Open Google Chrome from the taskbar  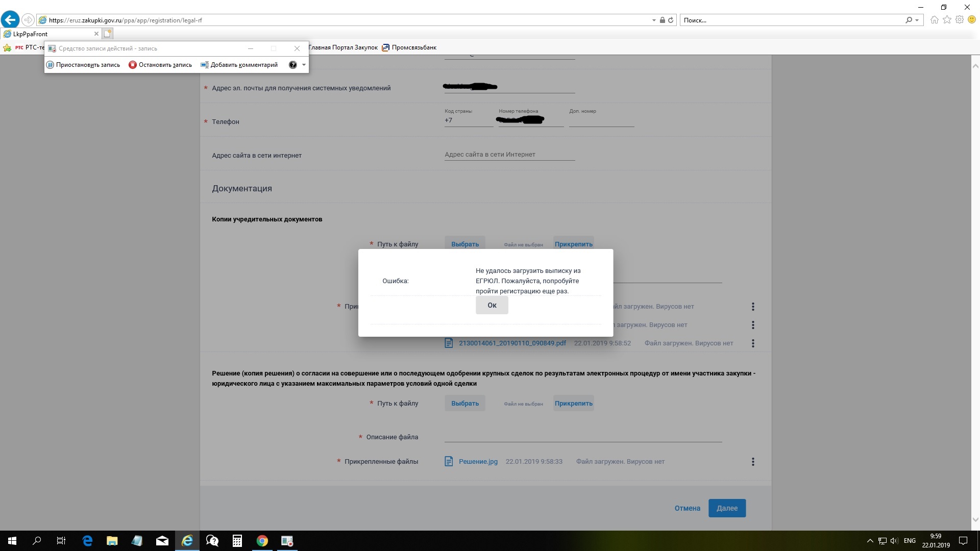(262, 541)
